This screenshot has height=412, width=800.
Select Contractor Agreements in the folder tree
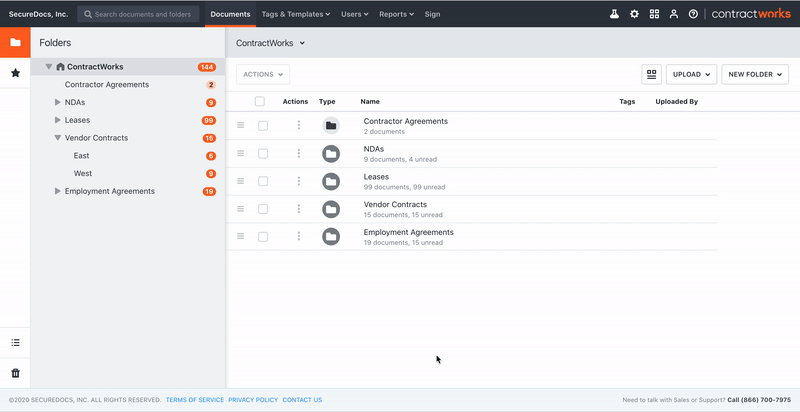107,85
